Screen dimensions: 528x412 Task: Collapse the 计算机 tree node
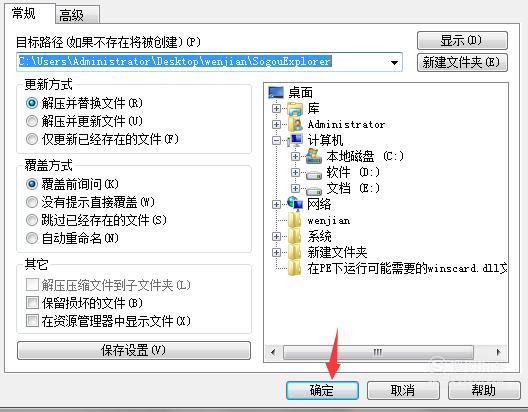(x=276, y=140)
